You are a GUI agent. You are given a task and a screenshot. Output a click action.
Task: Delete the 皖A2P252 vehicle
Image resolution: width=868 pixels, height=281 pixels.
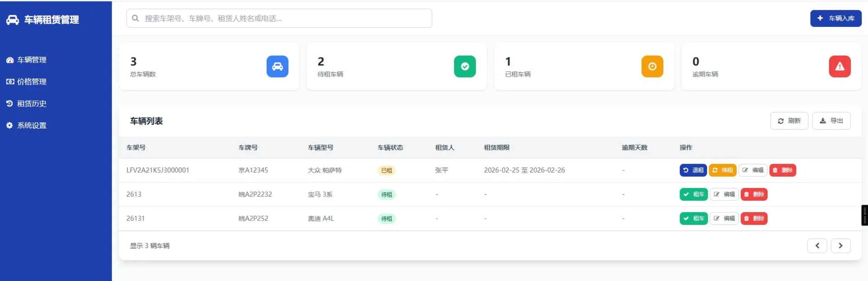754,218
